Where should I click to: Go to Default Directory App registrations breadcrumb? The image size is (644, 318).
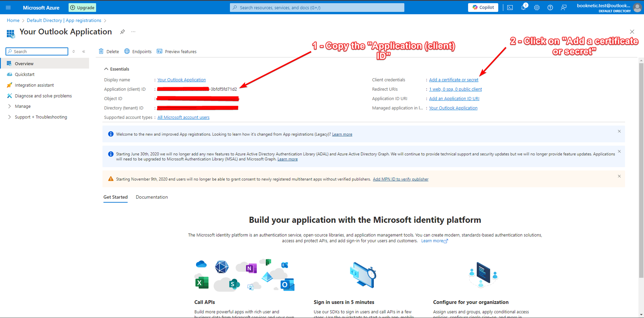[x=64, y=20]
